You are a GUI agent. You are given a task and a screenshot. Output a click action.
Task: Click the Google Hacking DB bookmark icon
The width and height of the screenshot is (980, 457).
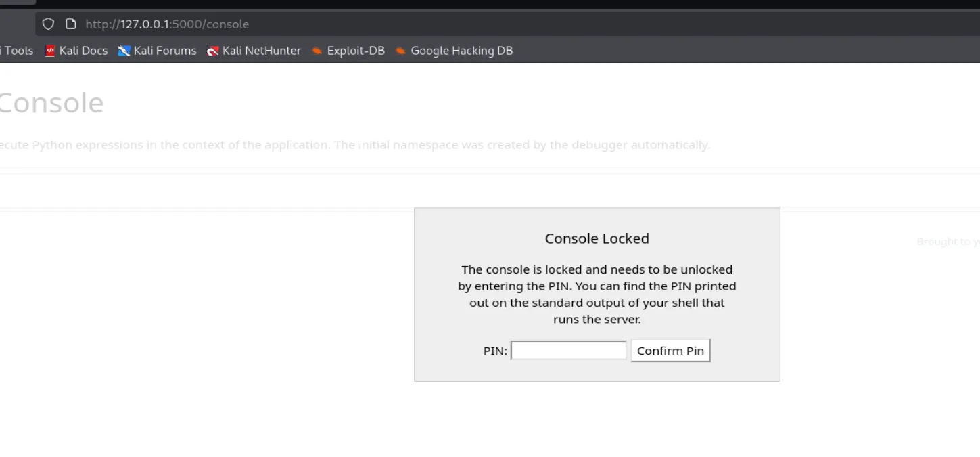click(401, 51)
